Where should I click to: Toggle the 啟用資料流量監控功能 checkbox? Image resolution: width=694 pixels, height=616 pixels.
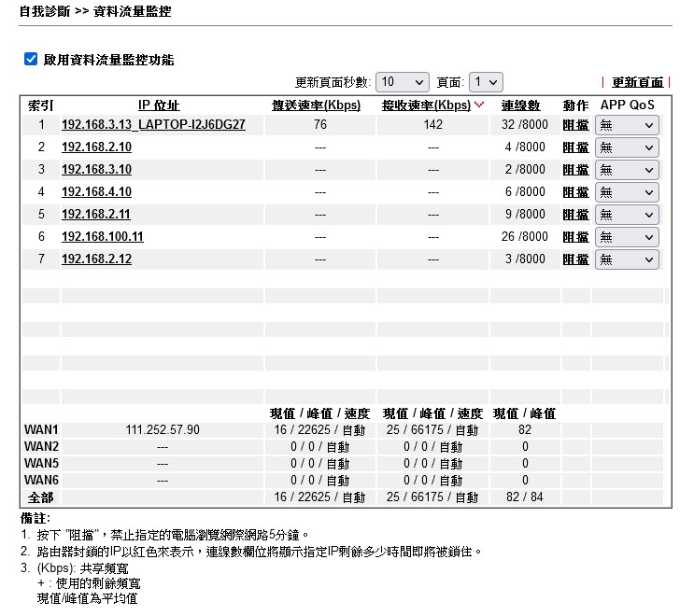(31, 60)
